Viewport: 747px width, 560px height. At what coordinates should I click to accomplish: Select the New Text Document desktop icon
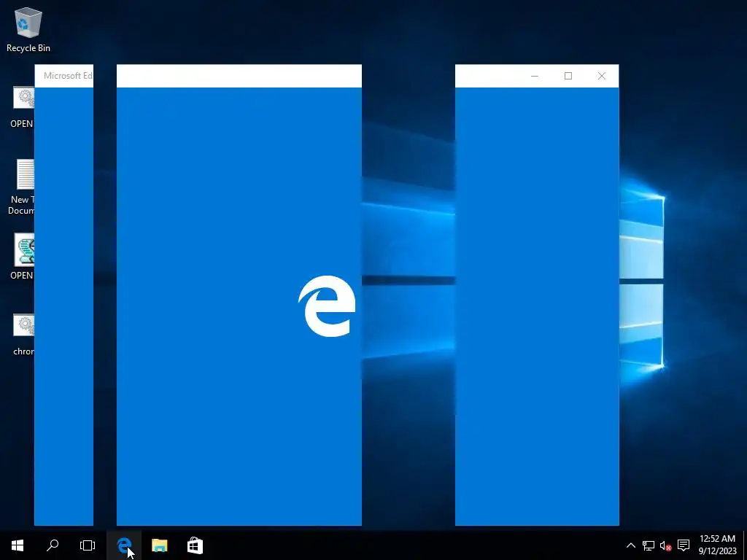click(x=21, y=187)
